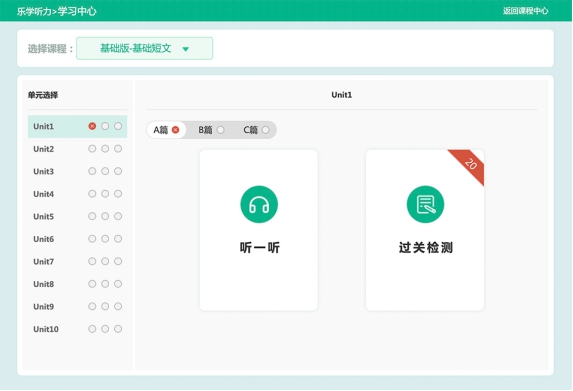
Task: Click the third status circle of Unit1
Action: pos(118,126)
